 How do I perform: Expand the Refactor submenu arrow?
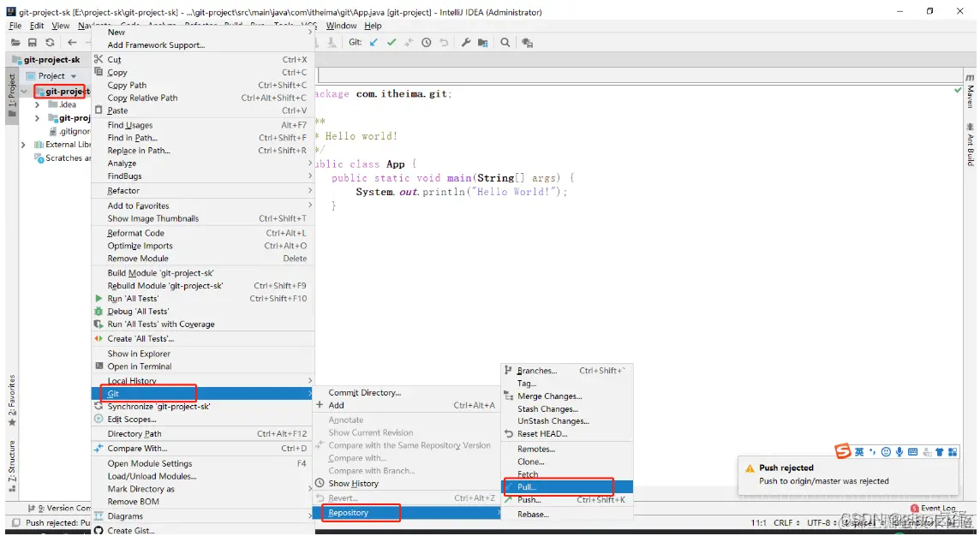coord(310,191)
